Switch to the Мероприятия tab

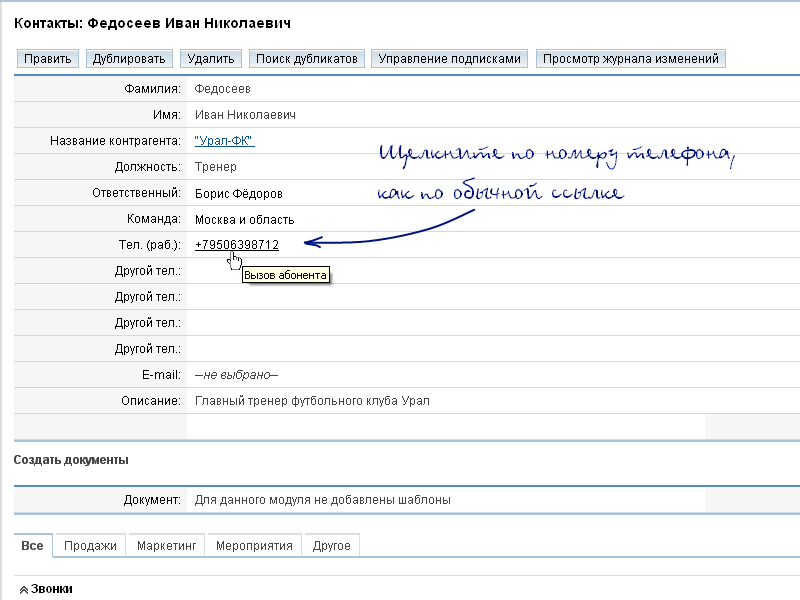(x=254, y=546)
